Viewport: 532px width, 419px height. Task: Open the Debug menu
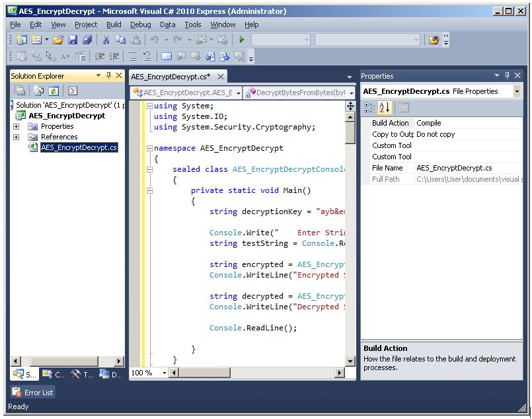(140, 24)
